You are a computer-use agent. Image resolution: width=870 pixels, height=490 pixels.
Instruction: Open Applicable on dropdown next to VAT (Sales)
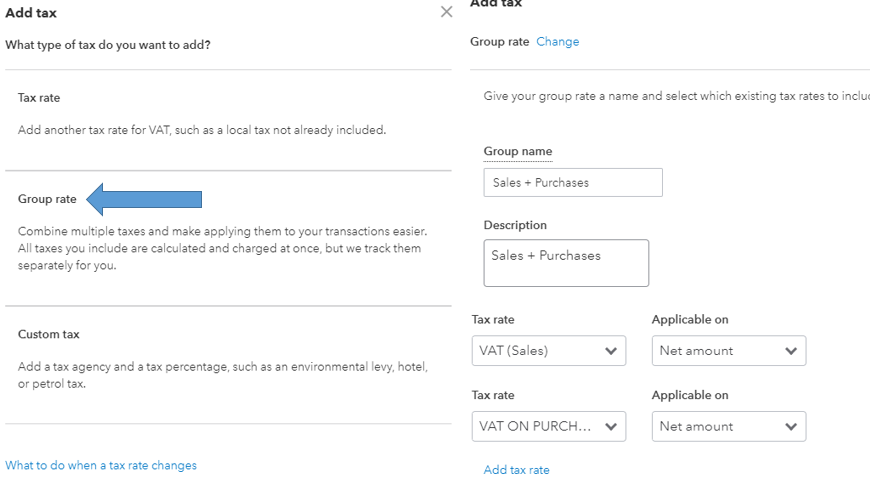[x=728, y=351]
